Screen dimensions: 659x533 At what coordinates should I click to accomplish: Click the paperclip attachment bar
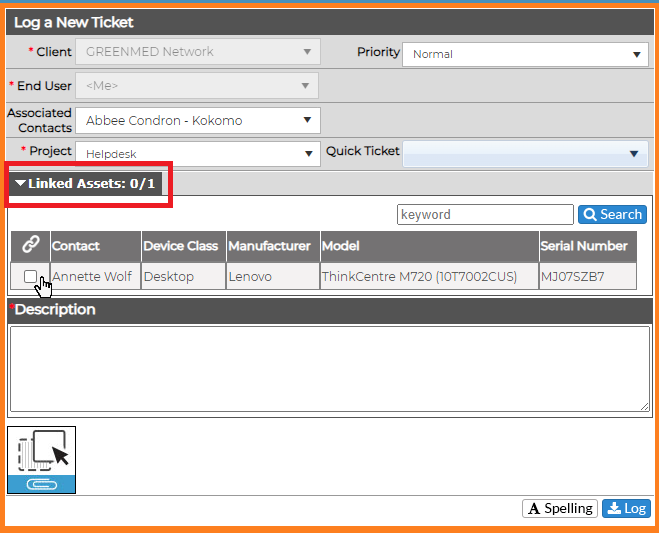tap(42, 484)
